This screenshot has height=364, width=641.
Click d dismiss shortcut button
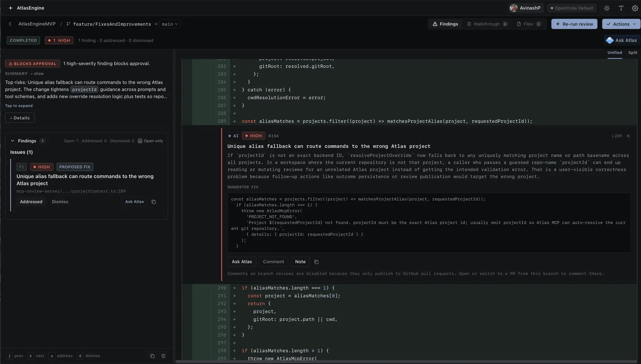click(x=89, y=356)
